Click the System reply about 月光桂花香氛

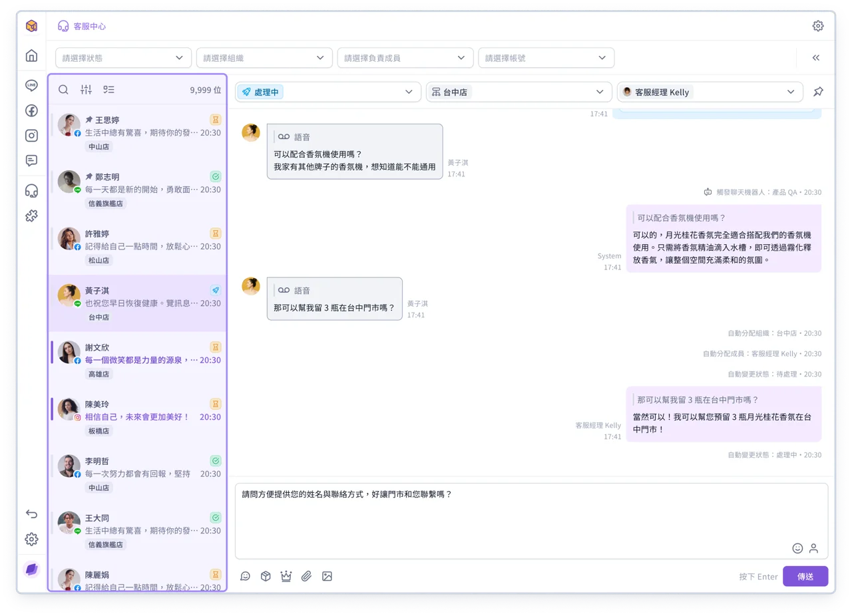[x=724, y=239]
